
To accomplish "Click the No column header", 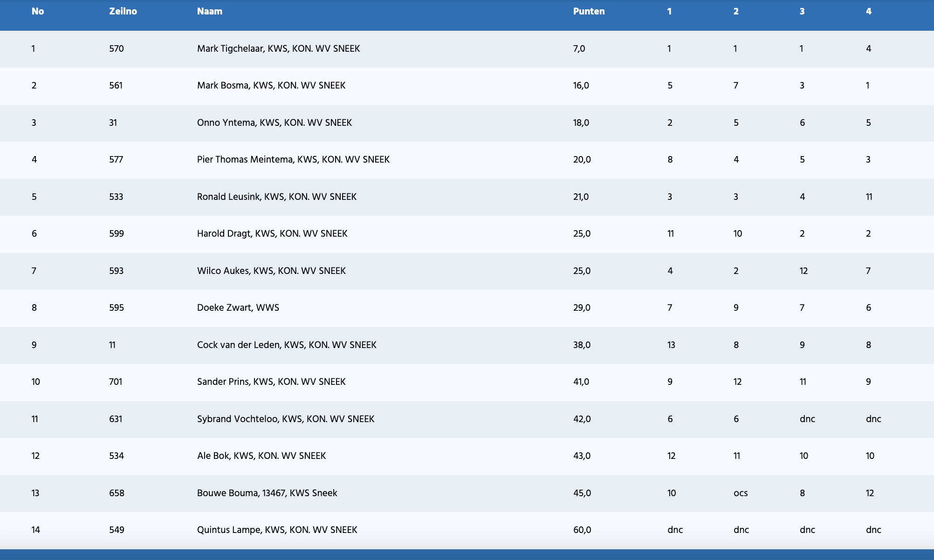I will (x=38, y=12).
